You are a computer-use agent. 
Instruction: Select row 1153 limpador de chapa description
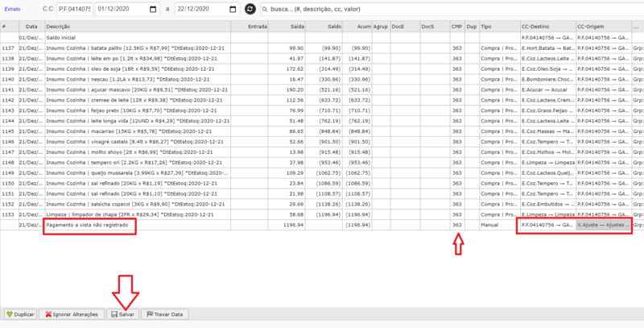click(x=138, y=214)
